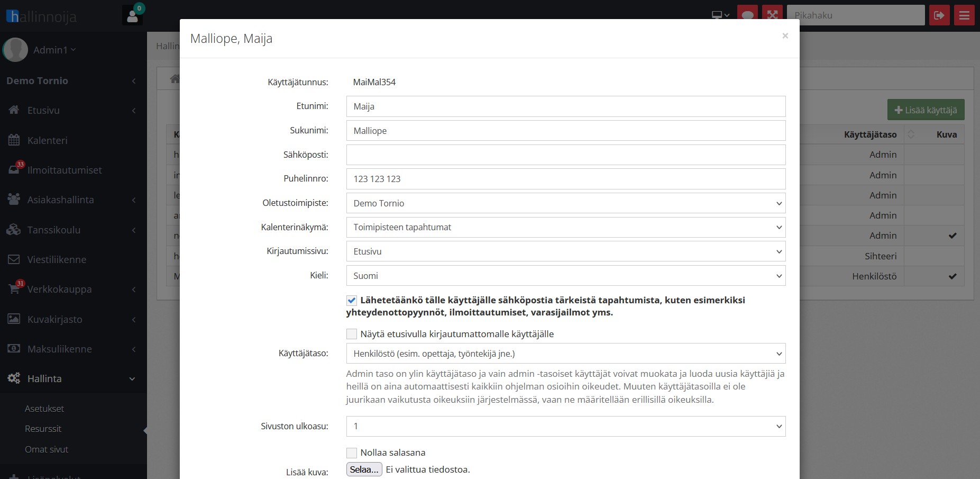
Task: Check the Nollaa salasana checkbox
Action: (352, 453)
